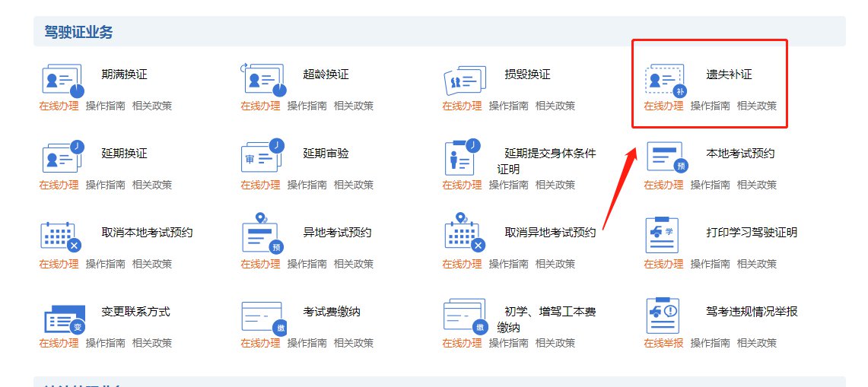Open 操作指南 under 异地考试预约
Screen dimensions: 868x387
307,264
